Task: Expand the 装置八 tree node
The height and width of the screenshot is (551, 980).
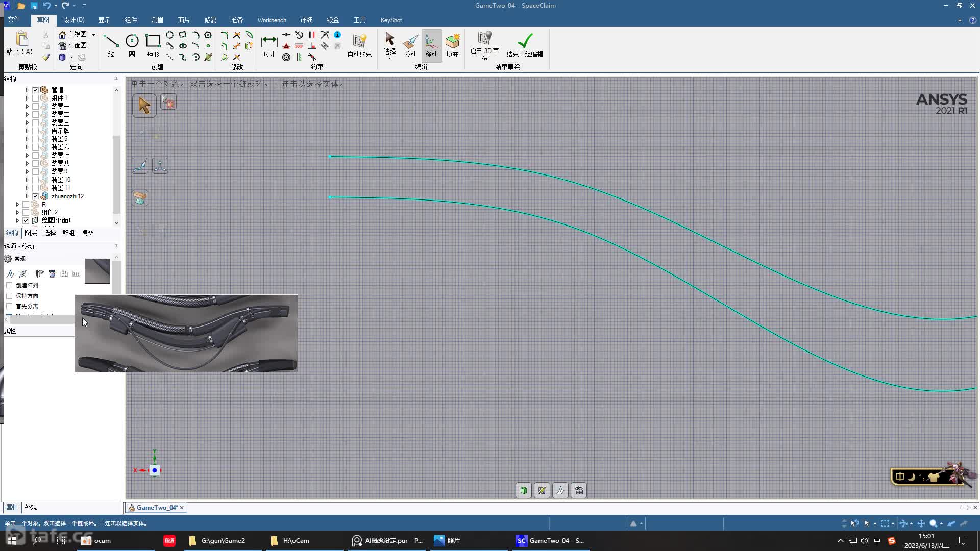Action: 27,163
